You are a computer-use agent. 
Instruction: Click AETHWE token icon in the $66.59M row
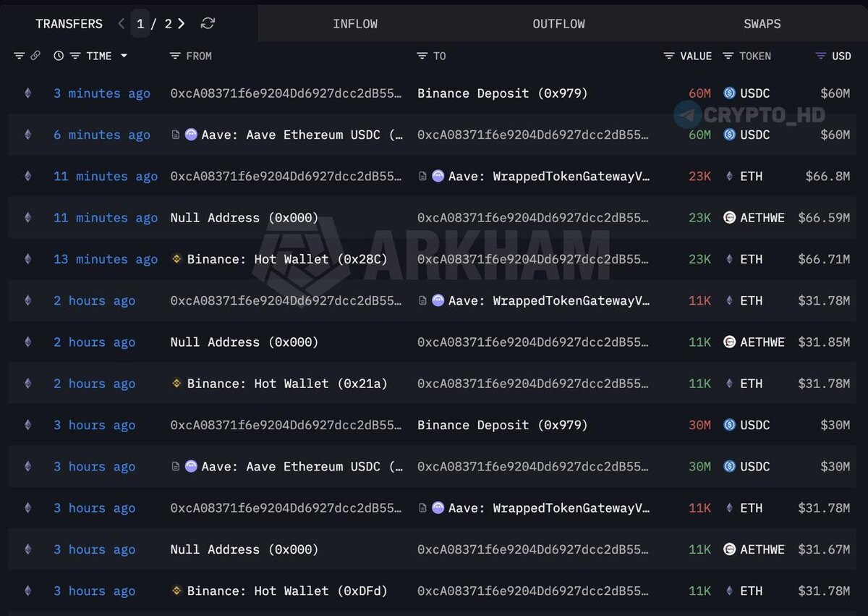click(x=729, y=218)
